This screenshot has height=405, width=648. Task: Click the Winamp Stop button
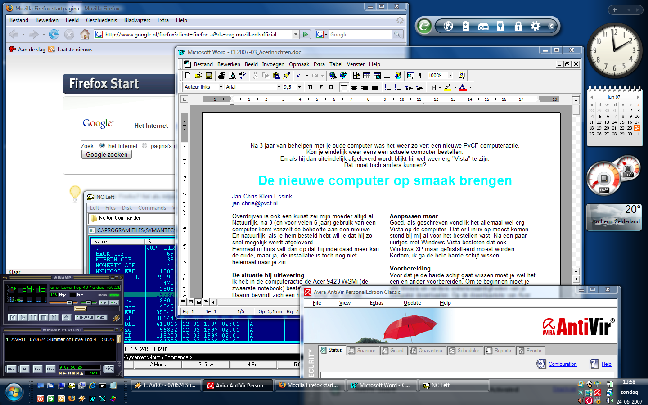[x=43, y=317]
